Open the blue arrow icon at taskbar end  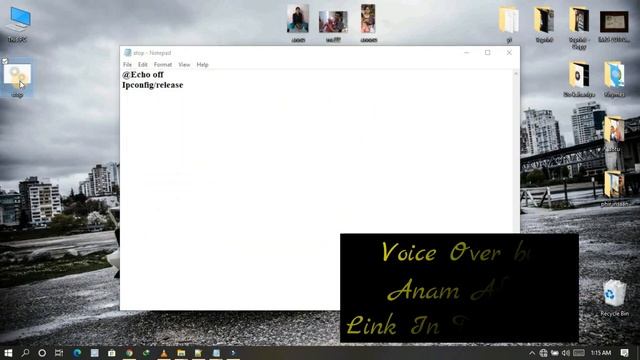pyautogui.click(x=233, y=353)
